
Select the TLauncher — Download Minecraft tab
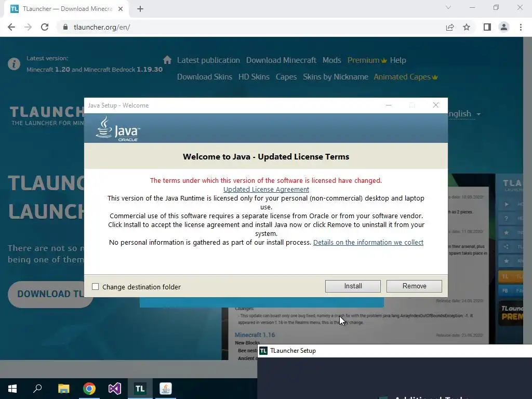(x=66, y=9)
